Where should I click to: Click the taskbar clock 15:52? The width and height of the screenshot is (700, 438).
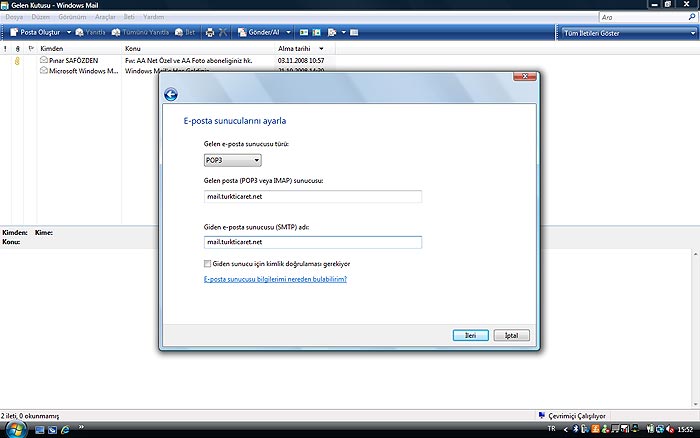[685, 430]
